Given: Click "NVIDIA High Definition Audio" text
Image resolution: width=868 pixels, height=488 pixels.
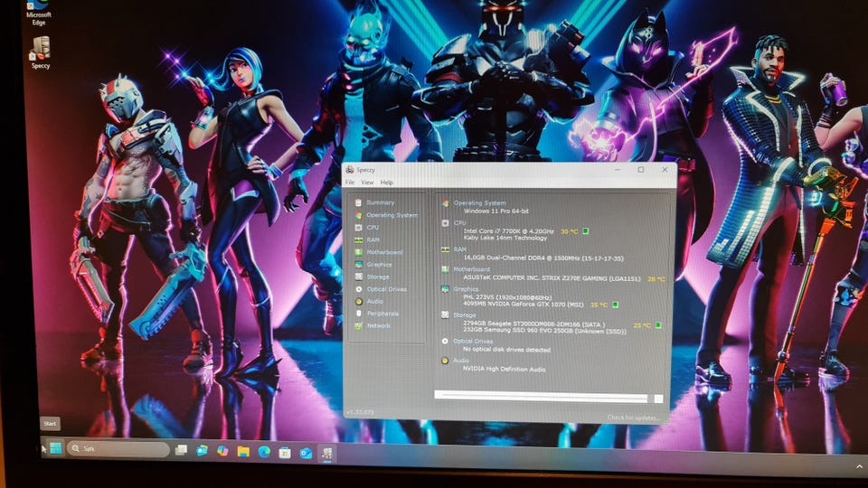Looking at the screenshot, I should pyautogui.click(x=504, y=369).
